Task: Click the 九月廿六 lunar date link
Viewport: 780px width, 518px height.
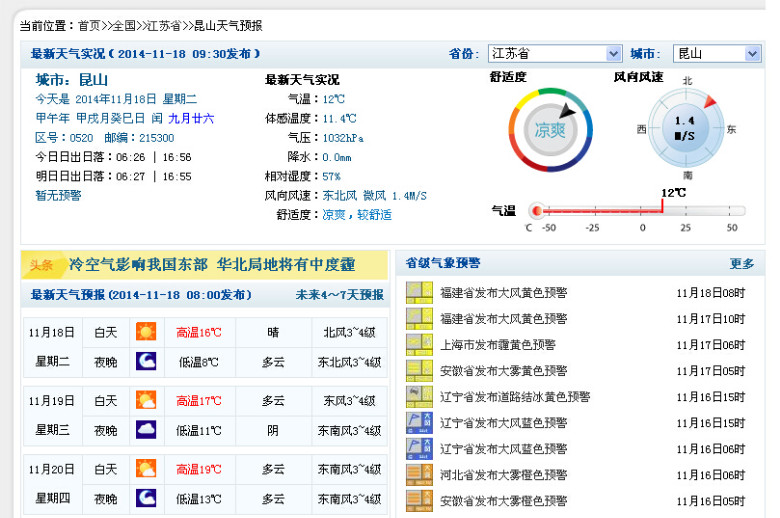Action: 190,118
